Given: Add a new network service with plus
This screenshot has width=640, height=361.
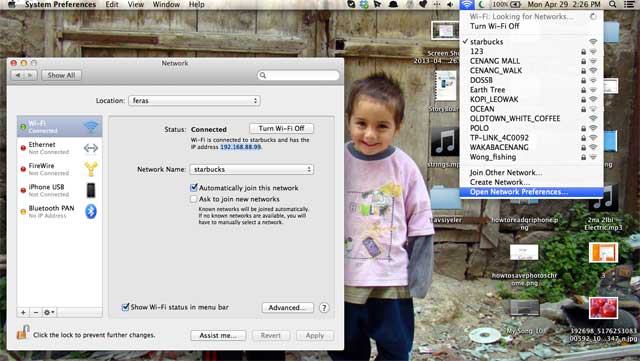Looking at the screenshot, I should click(23, 312).
